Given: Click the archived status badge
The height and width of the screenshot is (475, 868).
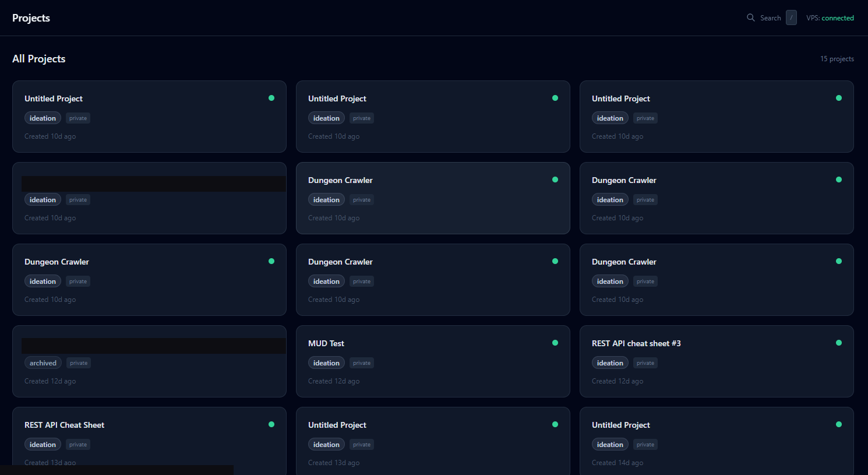Looking at the screenshot, I should 43,363.
